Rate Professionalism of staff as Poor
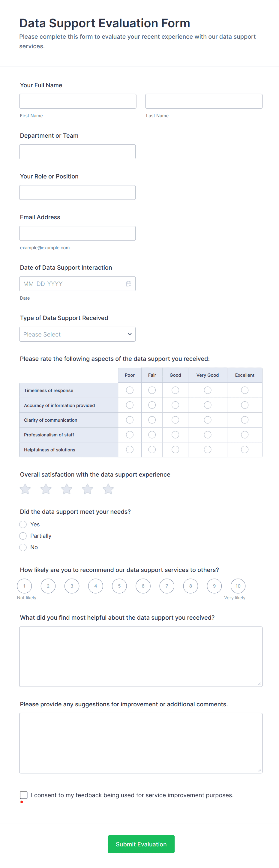 coord(130,435)
